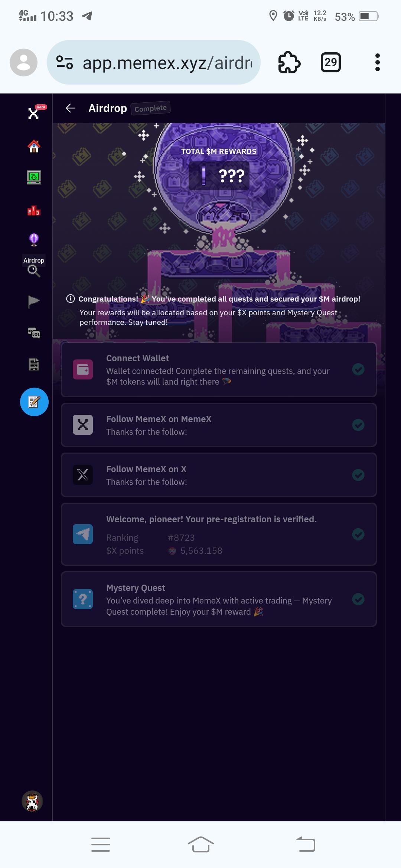Image resolution: width=401 pixels, height=868 pixels.
Task: Open the document page icon in sidebar
Action: [x=34, y=364]
